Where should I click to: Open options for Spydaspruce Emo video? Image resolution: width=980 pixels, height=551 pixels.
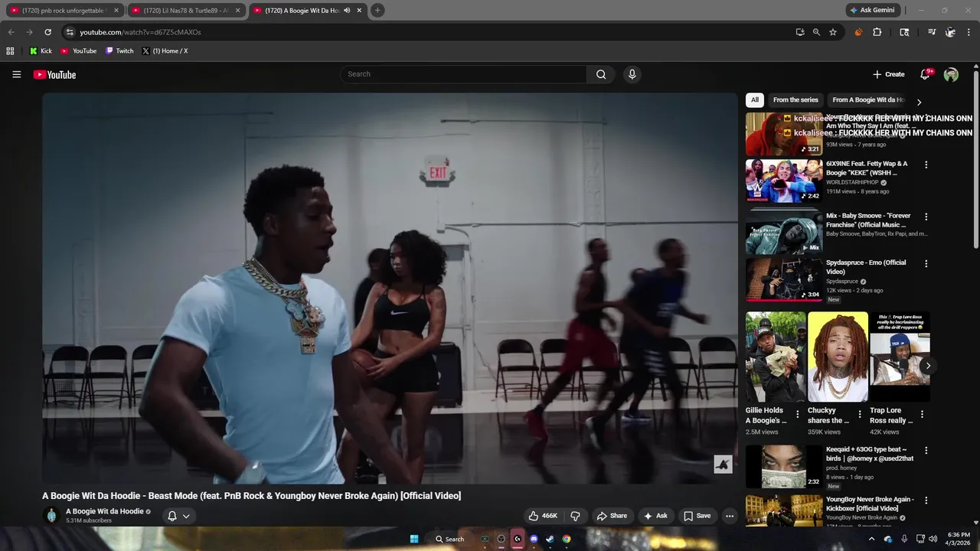926,263
